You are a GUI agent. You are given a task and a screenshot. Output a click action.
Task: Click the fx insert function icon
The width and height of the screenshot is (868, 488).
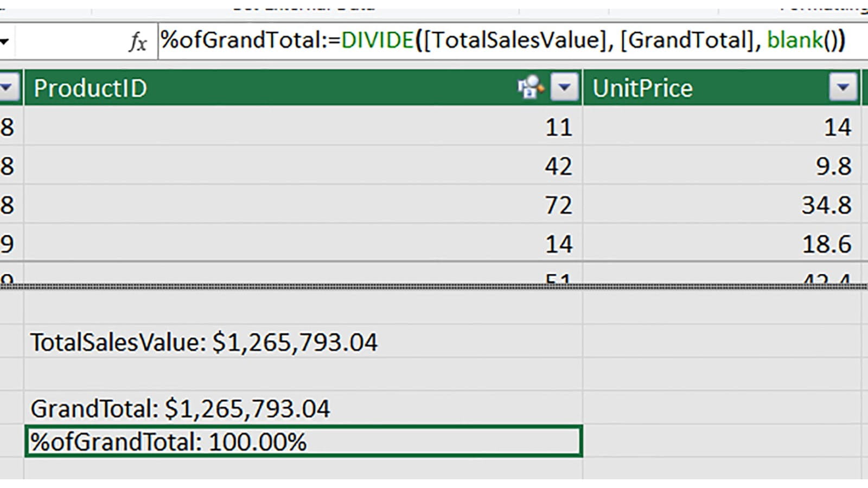(138, 42)
